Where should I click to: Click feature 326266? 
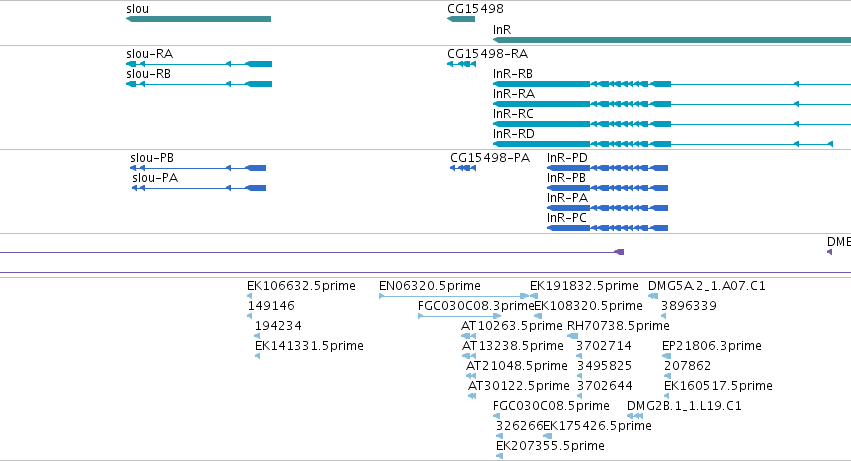499,437
